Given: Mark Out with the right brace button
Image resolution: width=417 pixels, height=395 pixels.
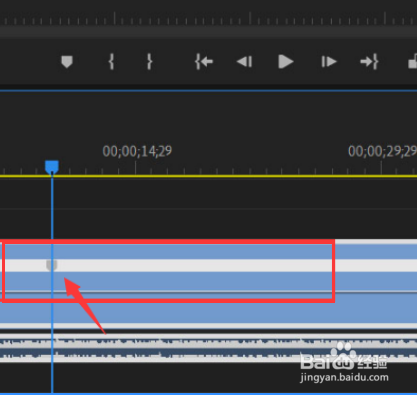Looking at the screenshot, I should pos(150,62).
